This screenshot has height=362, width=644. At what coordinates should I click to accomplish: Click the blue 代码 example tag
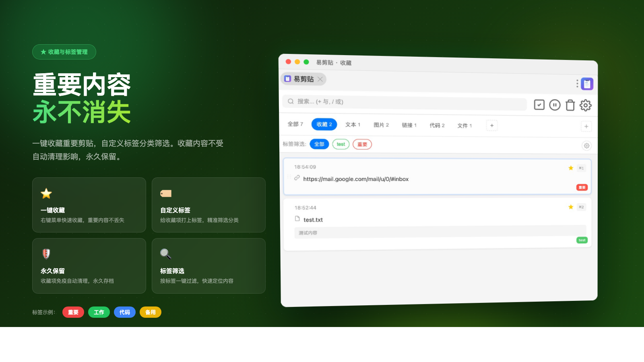point(124,312)
